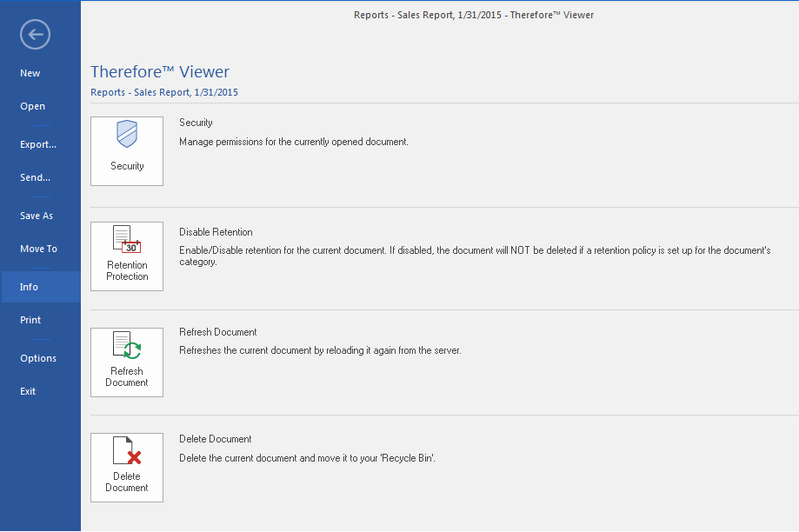Click the window title bar text
799x532 pixels.
pyautogui.click(x=474, y=16)
